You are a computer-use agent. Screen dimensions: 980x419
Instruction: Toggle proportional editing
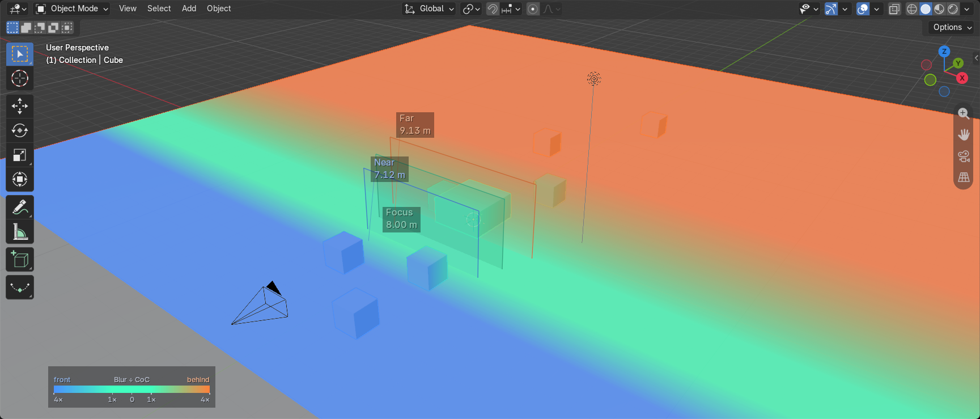[x=533, y=9]
